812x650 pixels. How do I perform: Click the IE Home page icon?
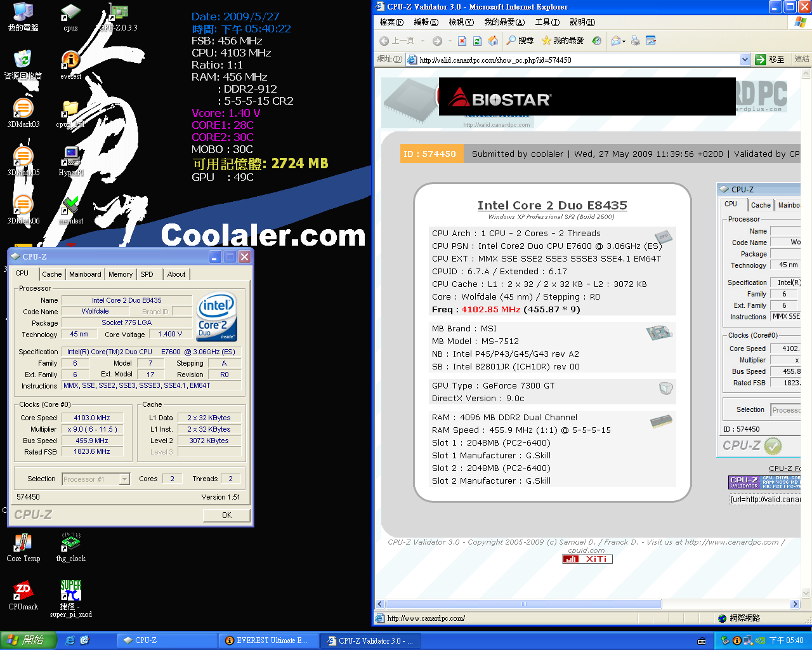click(493, 41)
